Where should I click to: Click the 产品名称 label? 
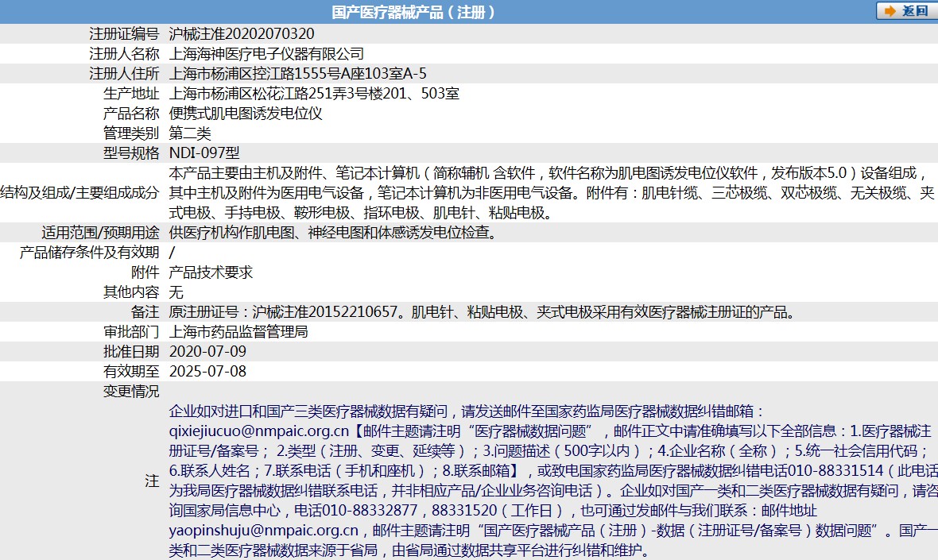(x=132, y=113)
